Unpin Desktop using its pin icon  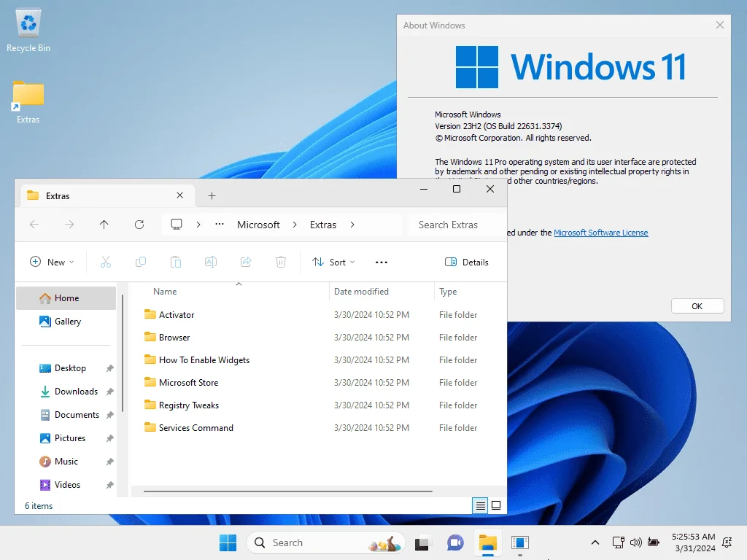tap(109, 368)
